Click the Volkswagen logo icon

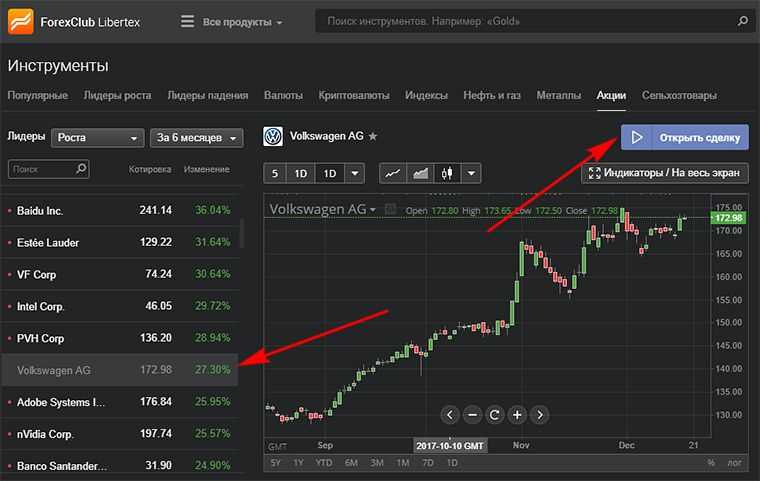[x=273, y=136]
